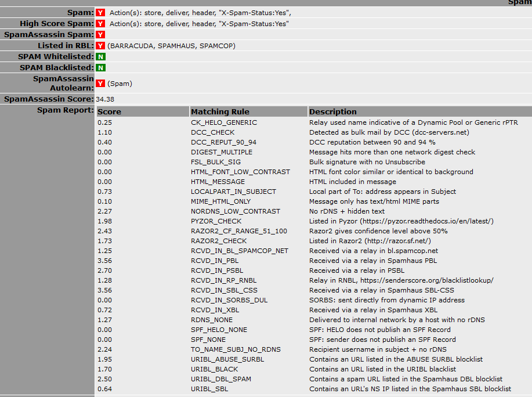The image size is (532, 397).
Task: Click the red Y flag beside SpamAssassin Autolearn
Action: tap(100, 84)
